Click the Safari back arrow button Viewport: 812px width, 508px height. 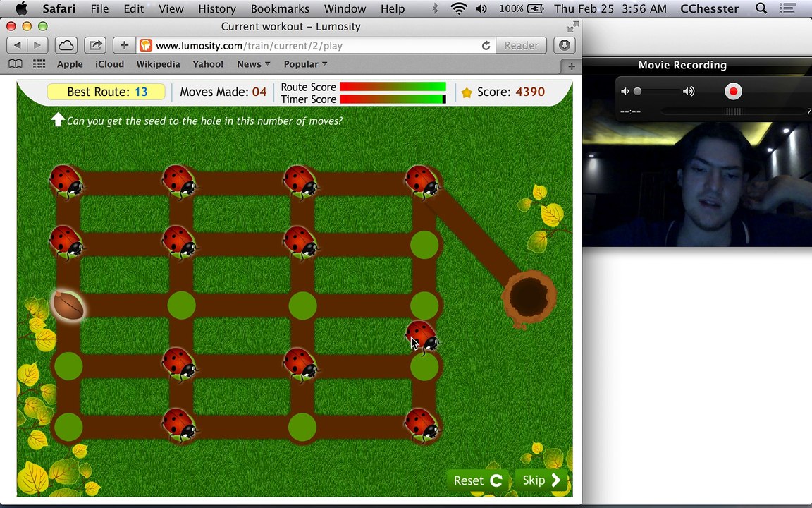(x=17, y=45)
